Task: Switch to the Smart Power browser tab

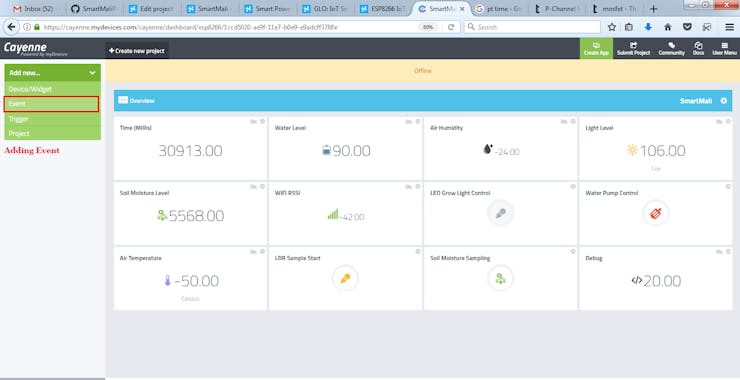Action: (x=267, y=8)
